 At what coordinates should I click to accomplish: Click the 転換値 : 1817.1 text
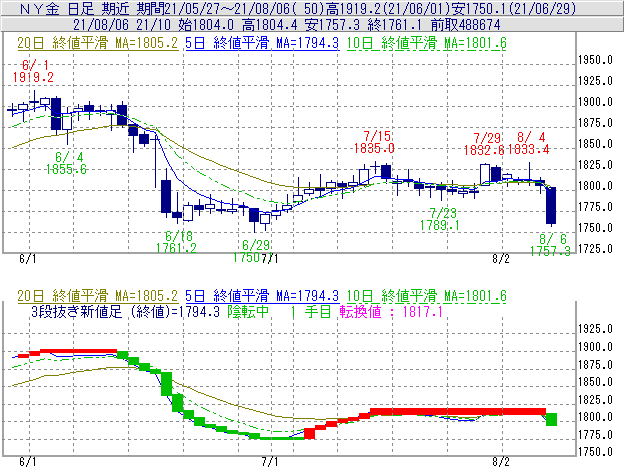click(391, 311)
